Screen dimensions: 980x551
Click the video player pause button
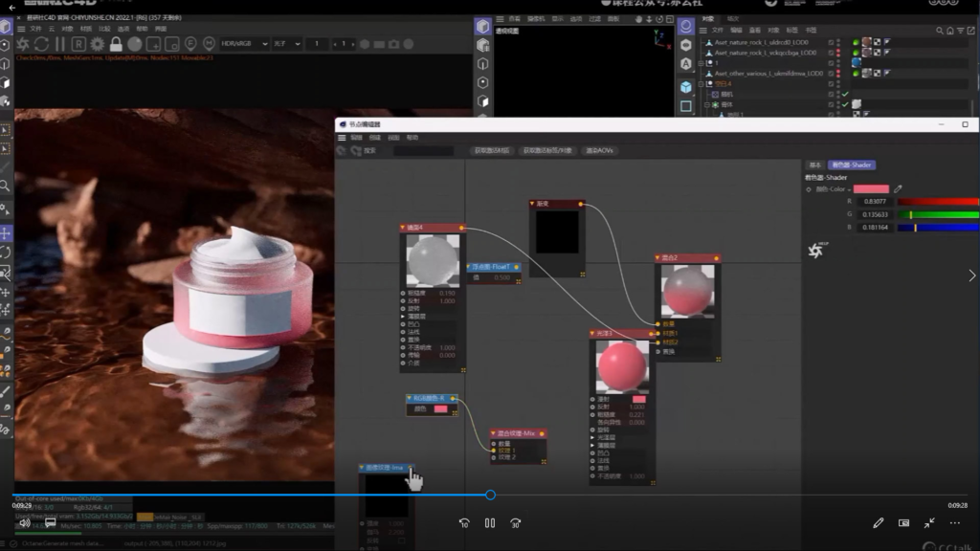[x=489, y=523]
